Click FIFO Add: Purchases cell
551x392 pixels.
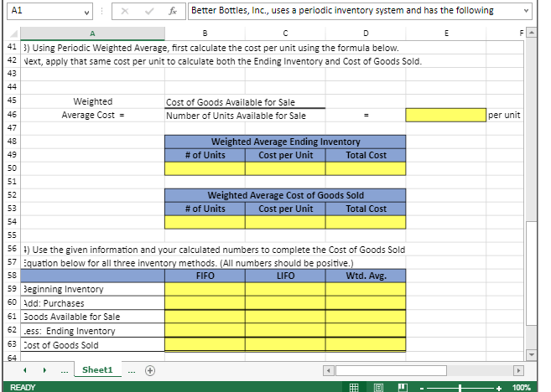click(x=205, y=303)
